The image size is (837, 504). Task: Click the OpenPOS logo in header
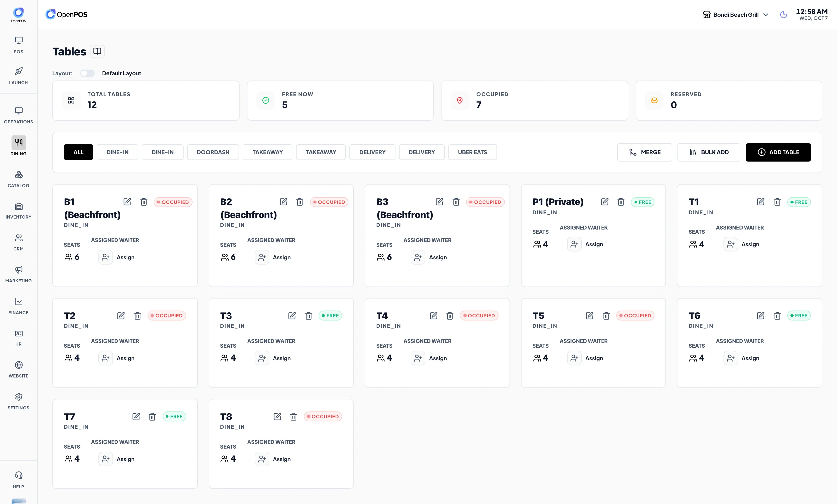coord(67,14)
